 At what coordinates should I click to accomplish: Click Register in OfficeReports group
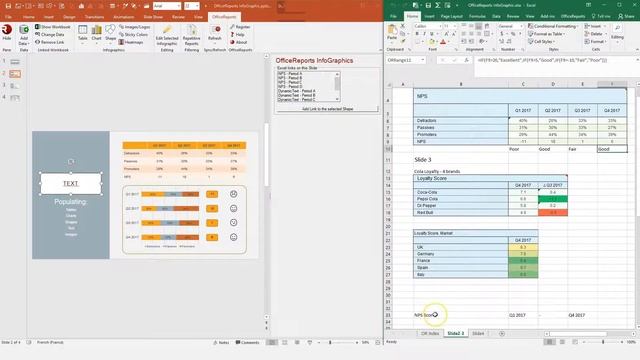click(x=240, y=27)
